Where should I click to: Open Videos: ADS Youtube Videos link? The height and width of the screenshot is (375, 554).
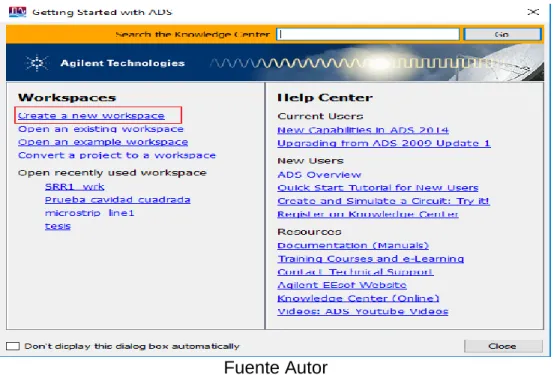tap(363, 311)
